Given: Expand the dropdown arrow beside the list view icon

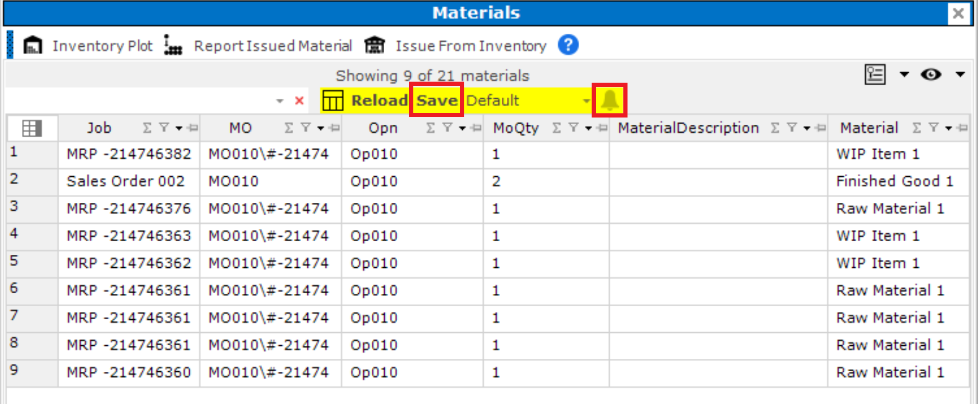Looking at the screenshot, I should coord(905,74).
